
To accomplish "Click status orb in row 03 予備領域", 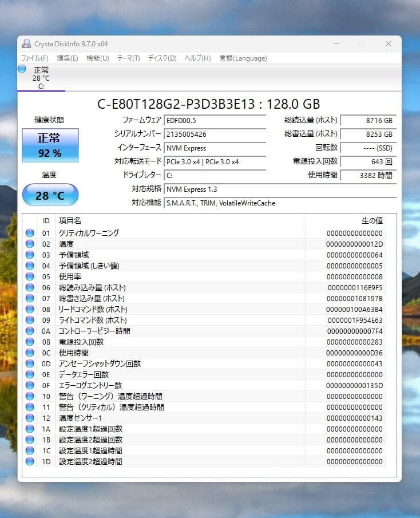I will (30, 255).
